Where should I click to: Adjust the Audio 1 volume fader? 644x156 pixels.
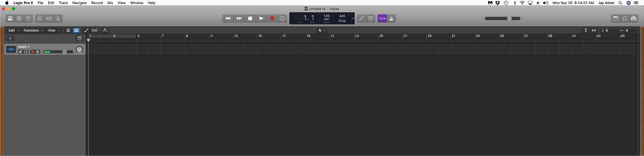pyautogui.click(x=58, y=52)
